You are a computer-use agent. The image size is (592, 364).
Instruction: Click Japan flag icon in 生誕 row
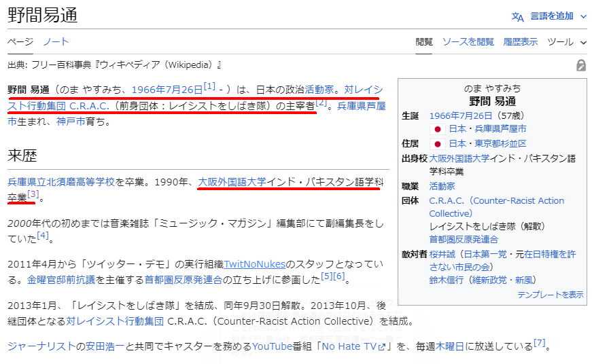pos(438,129)
